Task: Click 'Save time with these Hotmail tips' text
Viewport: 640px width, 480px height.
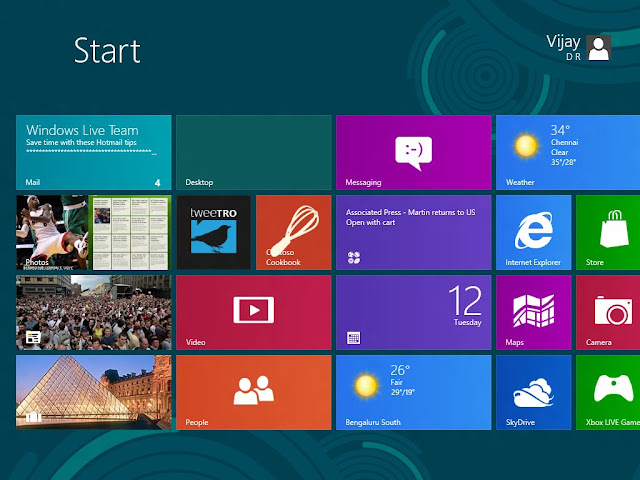Action: [81, 142]
